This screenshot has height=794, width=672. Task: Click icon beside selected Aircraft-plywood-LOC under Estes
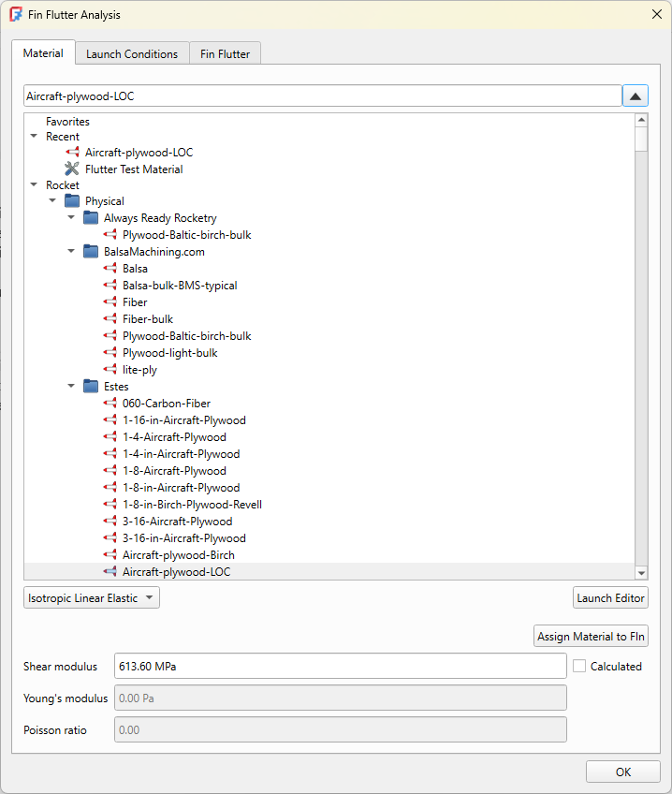(x=110, y=571)
